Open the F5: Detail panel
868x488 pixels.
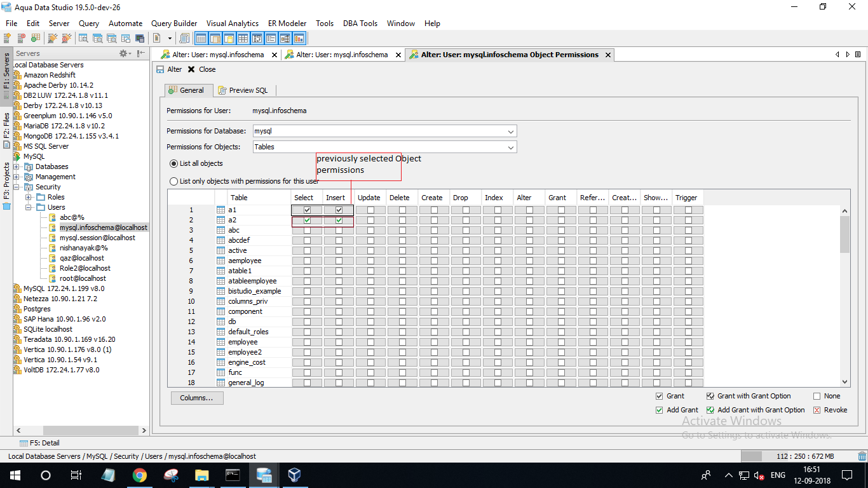40,443
